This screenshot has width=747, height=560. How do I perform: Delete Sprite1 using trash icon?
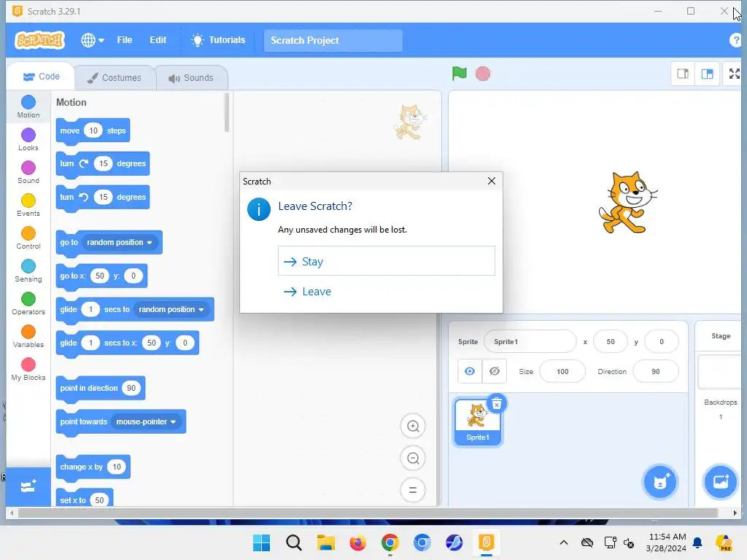(496, 404)
